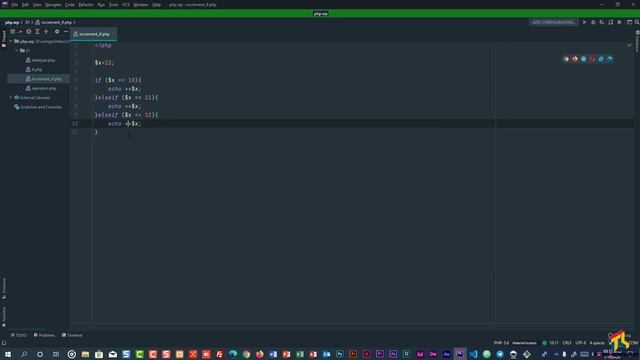
Task: Open in Firefox browser preview icon
Action: 575,59
